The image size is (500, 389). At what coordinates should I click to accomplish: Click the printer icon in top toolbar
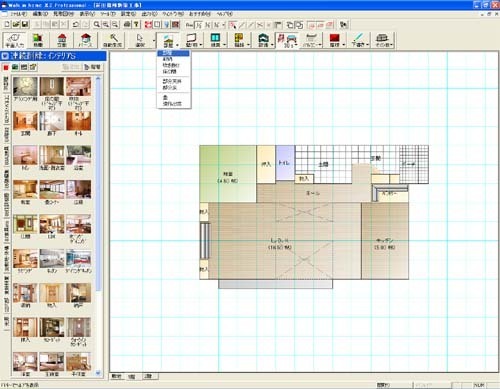tap(127, 25)
